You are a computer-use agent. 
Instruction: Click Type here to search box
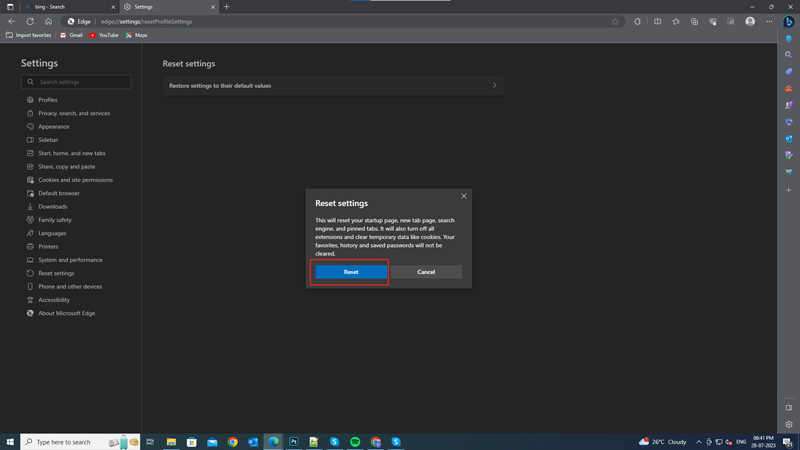click(x=80, y=442)
